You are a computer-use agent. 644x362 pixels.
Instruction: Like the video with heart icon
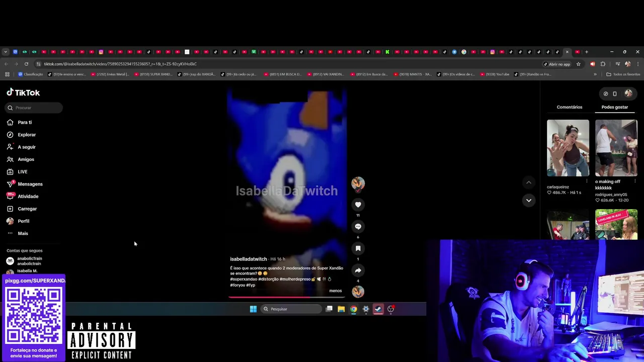pyautogui.click(x=358, y=205)
